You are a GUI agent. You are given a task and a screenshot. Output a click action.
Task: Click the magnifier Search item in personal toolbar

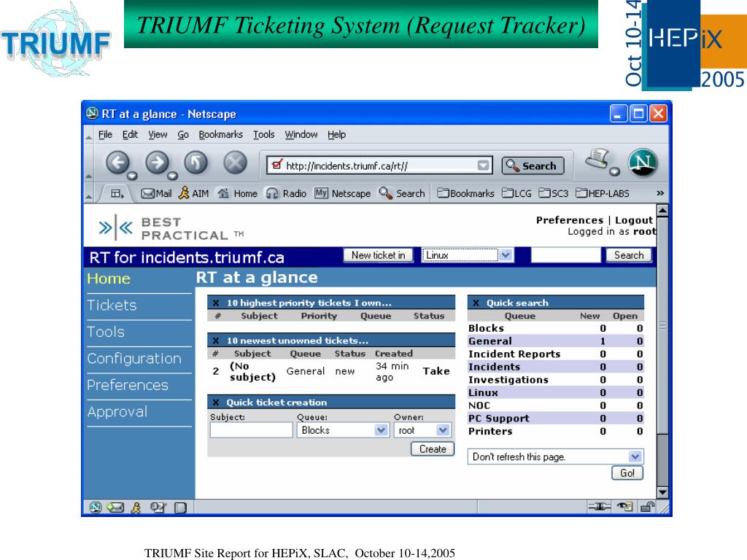pos(402,193)
